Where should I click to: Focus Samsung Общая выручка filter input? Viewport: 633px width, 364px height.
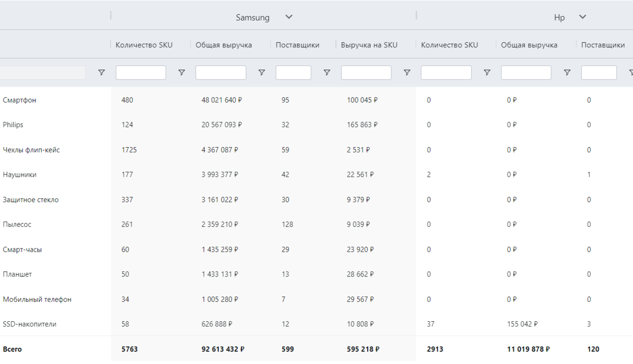220,73
